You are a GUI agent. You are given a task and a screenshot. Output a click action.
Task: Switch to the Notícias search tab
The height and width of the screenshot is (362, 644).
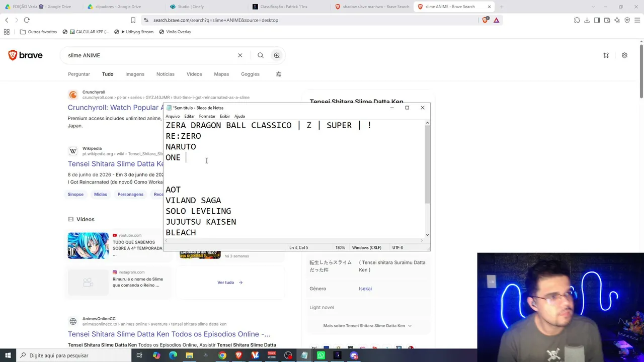[165, 74]
